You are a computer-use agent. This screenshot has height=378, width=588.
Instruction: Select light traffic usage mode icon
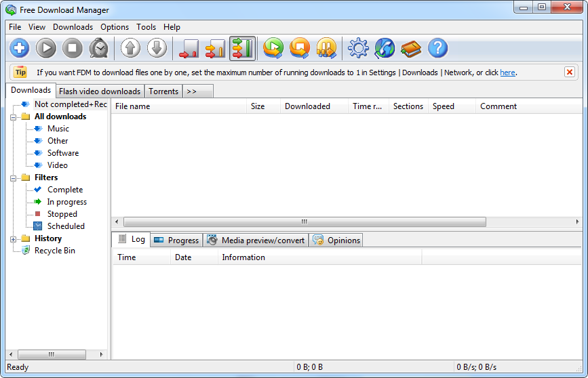[189, 48]
